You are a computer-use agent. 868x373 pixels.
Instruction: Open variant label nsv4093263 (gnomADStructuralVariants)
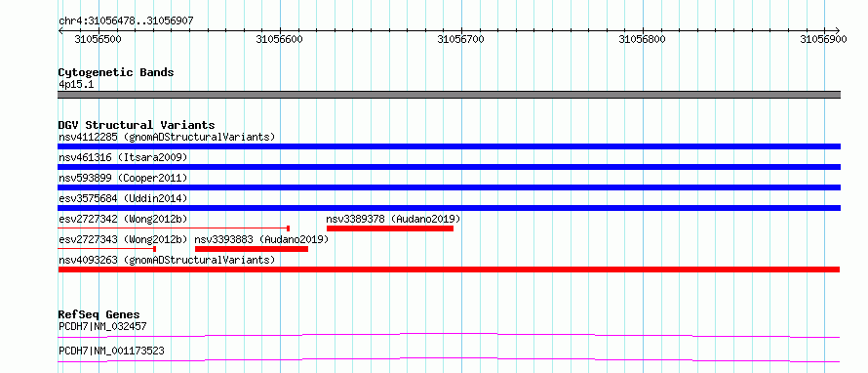167,260
